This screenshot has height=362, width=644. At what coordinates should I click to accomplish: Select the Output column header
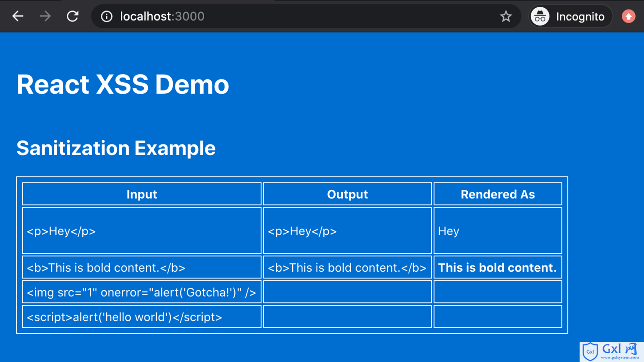pyautogui.click(x=347, y=194)
